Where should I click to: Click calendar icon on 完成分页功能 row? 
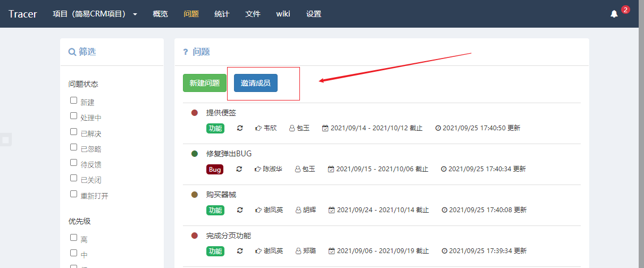331,251
